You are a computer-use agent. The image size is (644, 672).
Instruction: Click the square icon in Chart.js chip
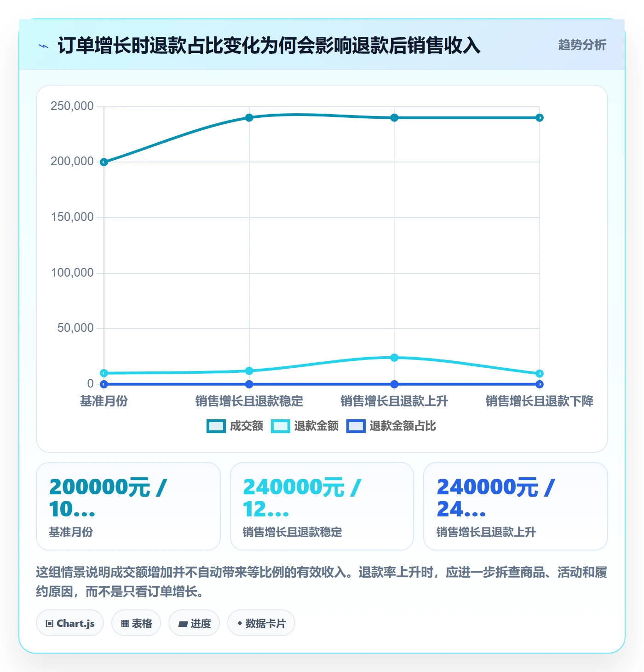[50, 624]
